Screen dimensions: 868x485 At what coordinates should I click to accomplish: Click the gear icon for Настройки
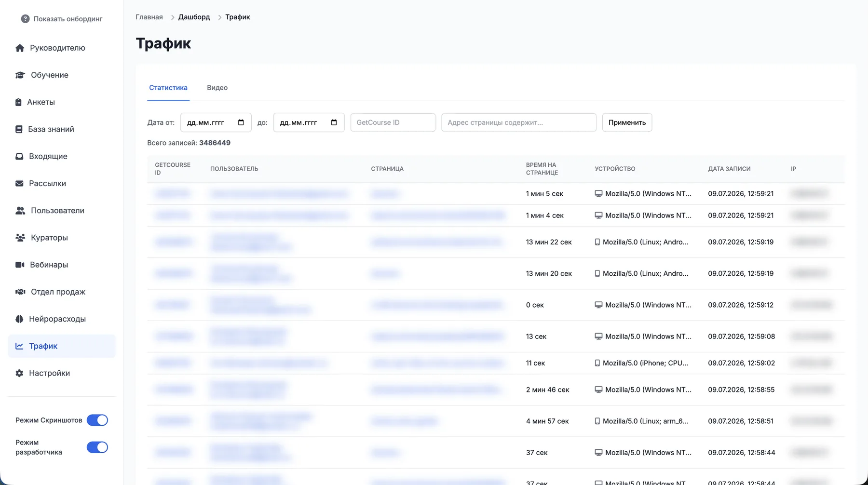19,373
